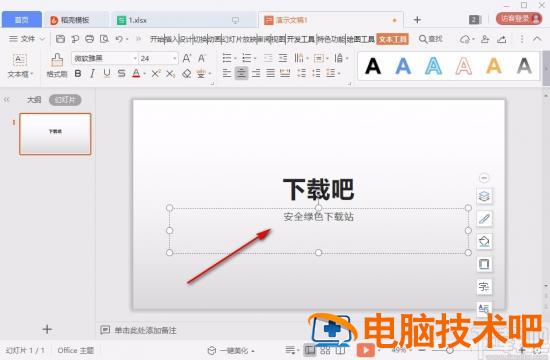Click the Save icon in quick access toolbar
550x360 pixels.
pos(60,39)
